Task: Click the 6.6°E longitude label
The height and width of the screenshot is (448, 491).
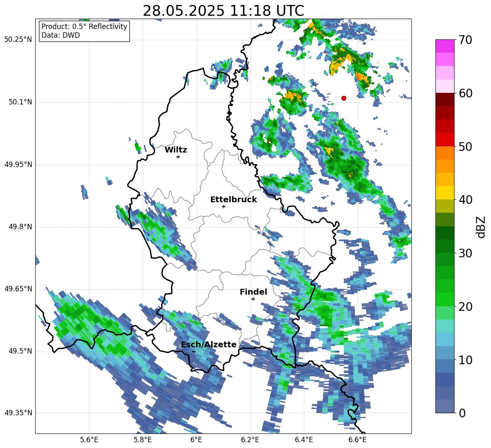Action: (357, 440)
